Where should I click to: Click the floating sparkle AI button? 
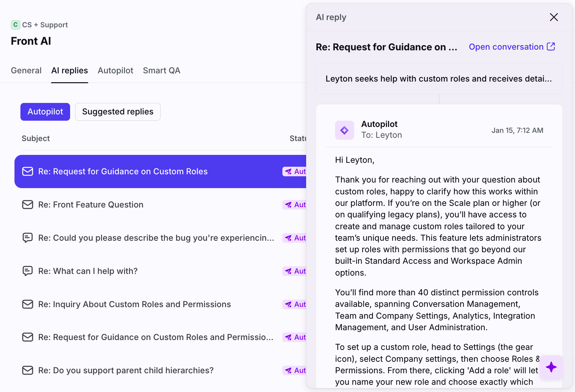tap(551, 367)
